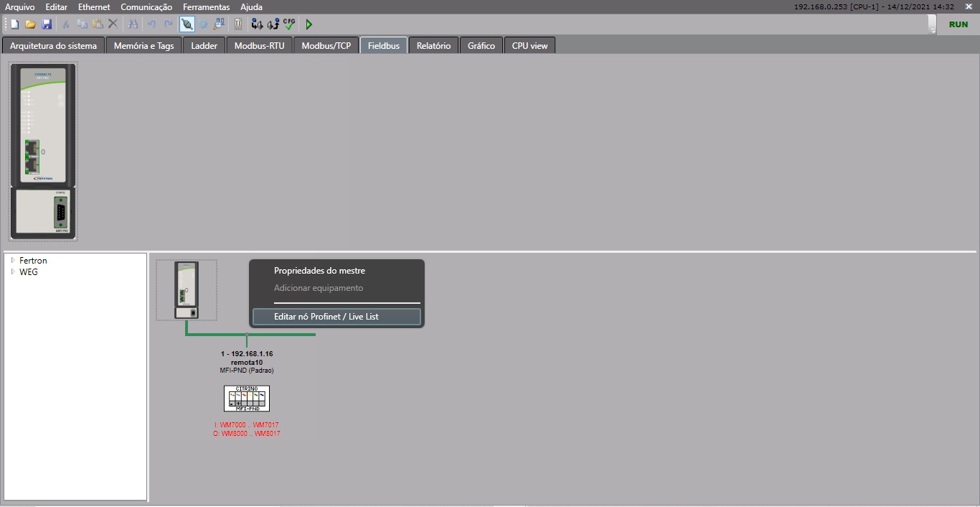The image size is (980, 507).
Task: Expand the Fertron tree node
Action: 13,261
